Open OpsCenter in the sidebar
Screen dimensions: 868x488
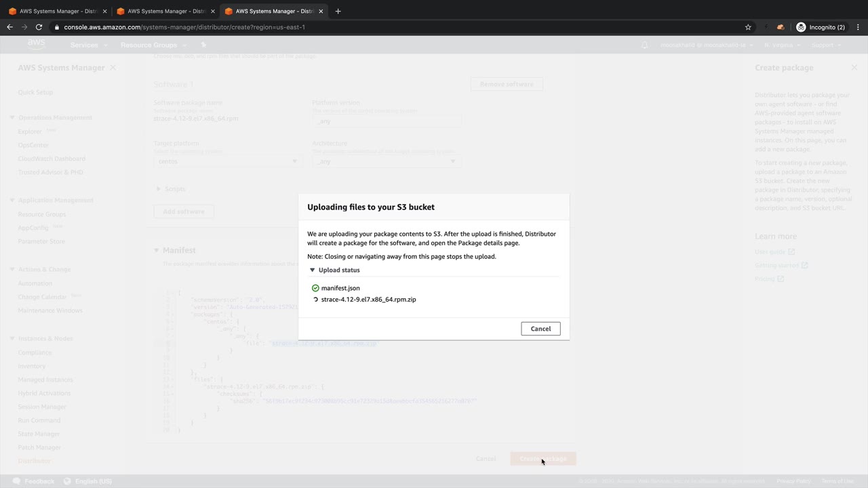(33, 145)
